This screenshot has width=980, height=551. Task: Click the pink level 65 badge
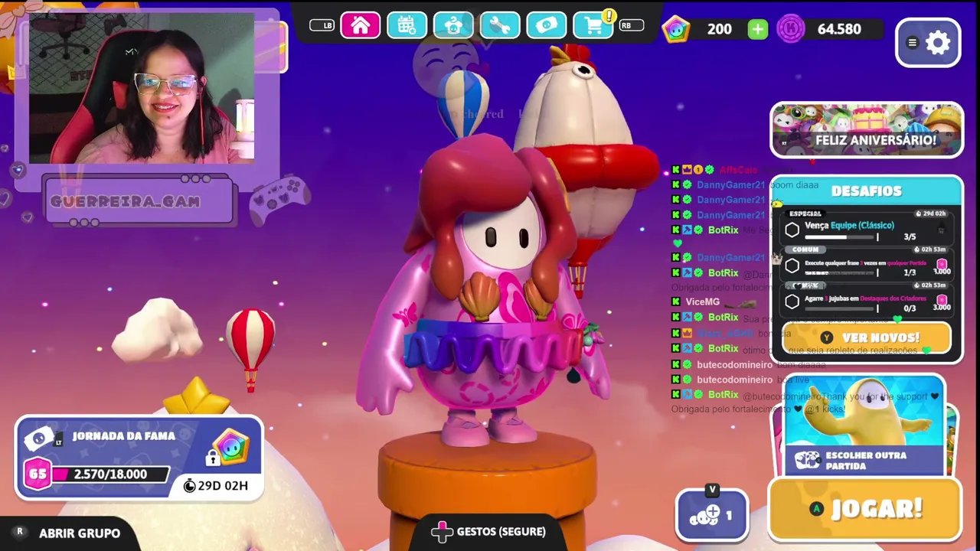(x=38, y=474)
